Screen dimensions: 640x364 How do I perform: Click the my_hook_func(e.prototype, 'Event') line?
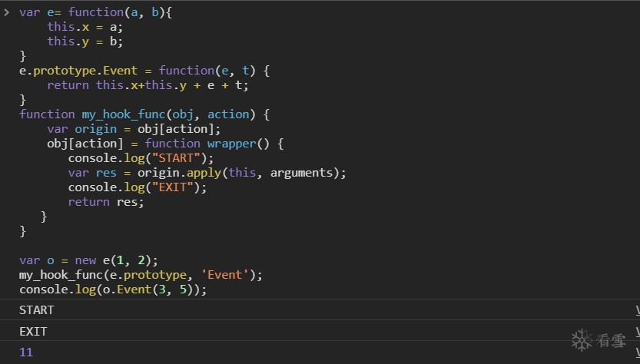[x=141, y=275]
